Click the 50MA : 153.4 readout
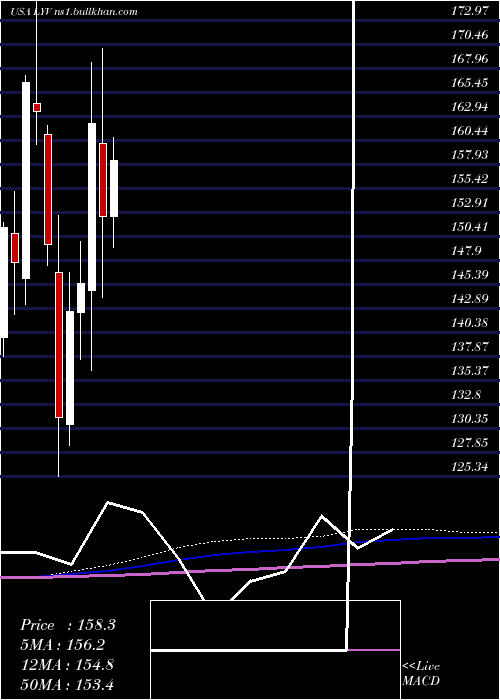This screenshot has width=500, height=700. pyautogui.click(x=67, y=684)
